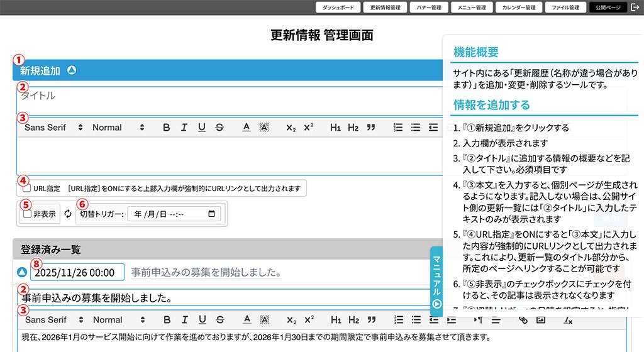The width and height of the screenshot is (644, 352).
Task: Click the 事前申込みの募集を開始しました。 link in entry header
Action: click(206, 272)
